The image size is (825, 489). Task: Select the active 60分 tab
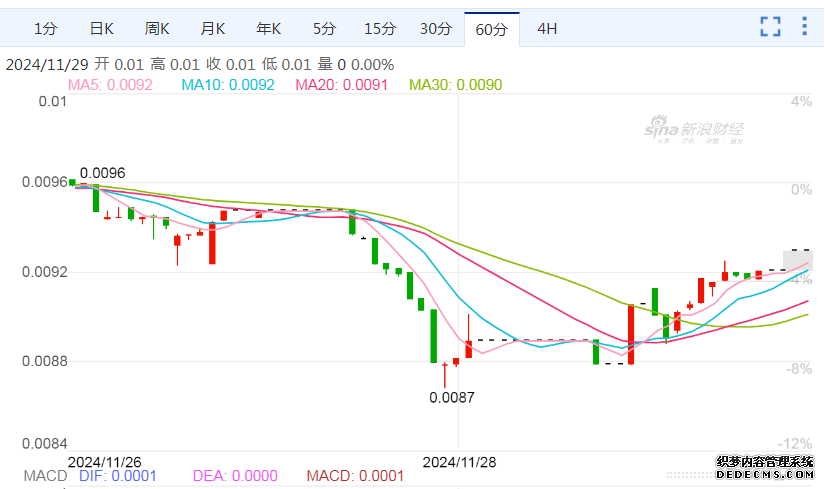pos(491,29)
